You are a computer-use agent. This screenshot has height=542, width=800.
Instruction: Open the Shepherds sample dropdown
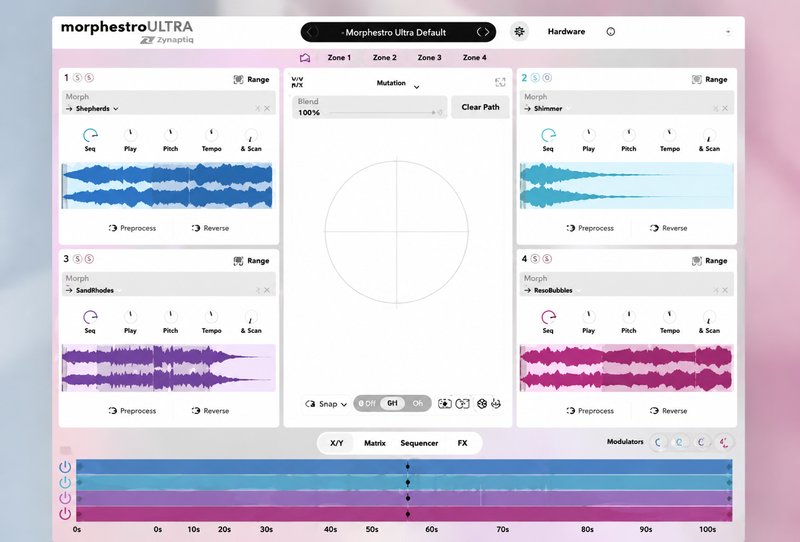click(97, 109)
